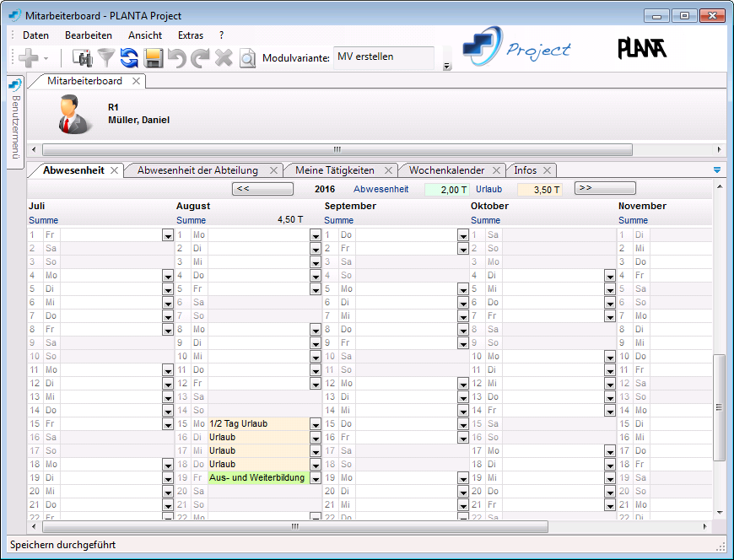Click the Undo arrow icon
This screenshot has width=734, height=560.
coord(177,58)
